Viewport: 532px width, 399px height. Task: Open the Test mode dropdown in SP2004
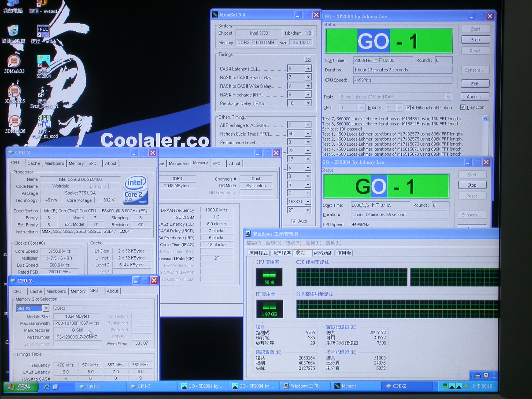point(448,97)
